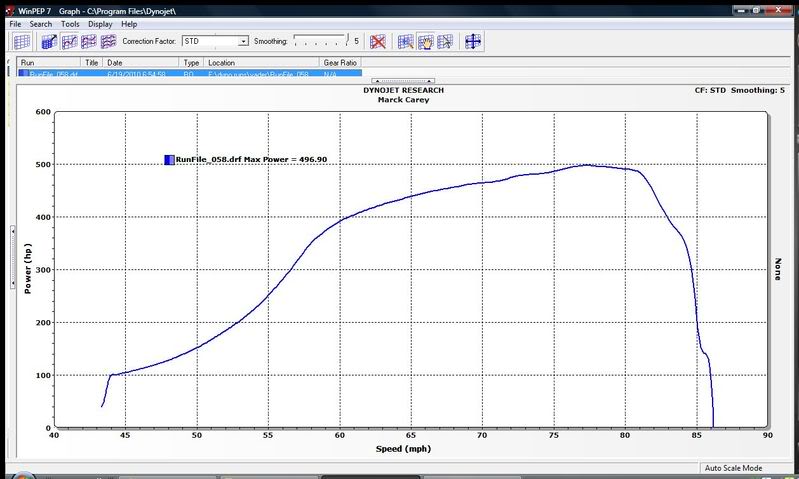Click the None right axis label
This screenshot has height=479, width=799.
point(778,269)
